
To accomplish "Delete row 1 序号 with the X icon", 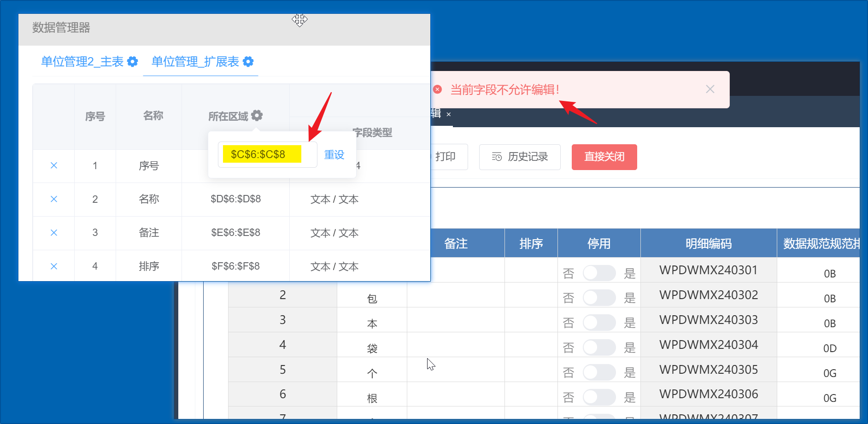I will [x=54, y=165].
